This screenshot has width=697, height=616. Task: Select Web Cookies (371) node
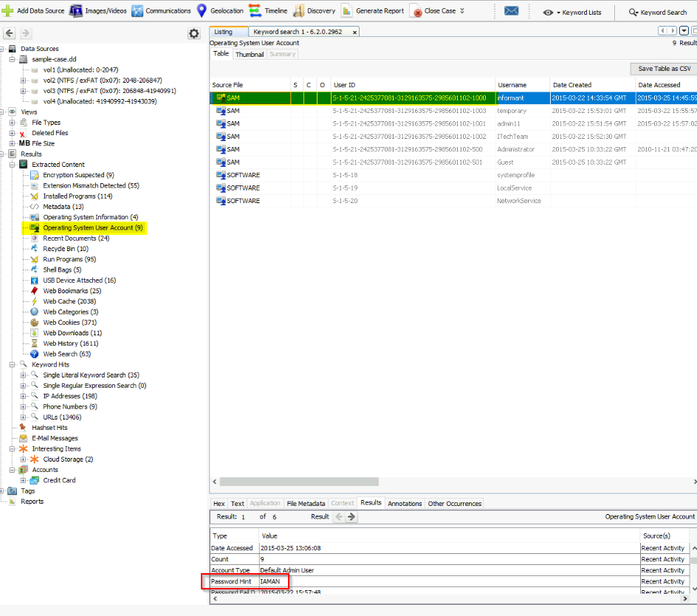[x=70, y=323]
